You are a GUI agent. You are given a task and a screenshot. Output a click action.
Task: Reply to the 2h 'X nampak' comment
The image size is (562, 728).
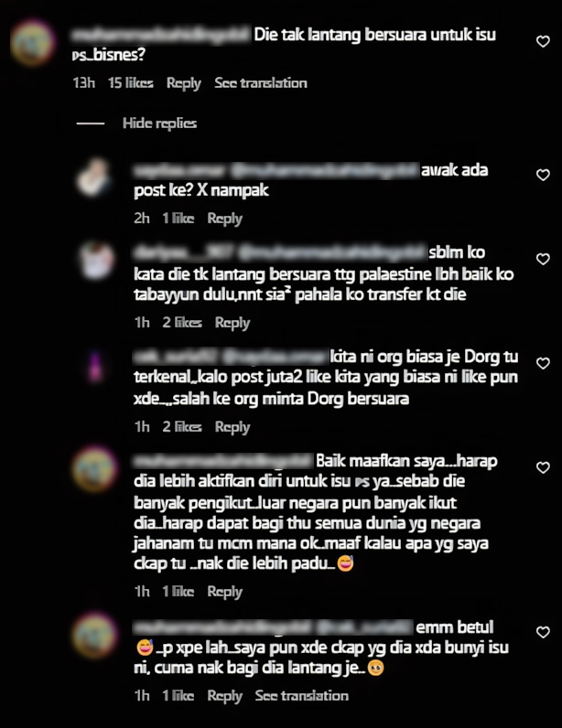click(224, 219)
